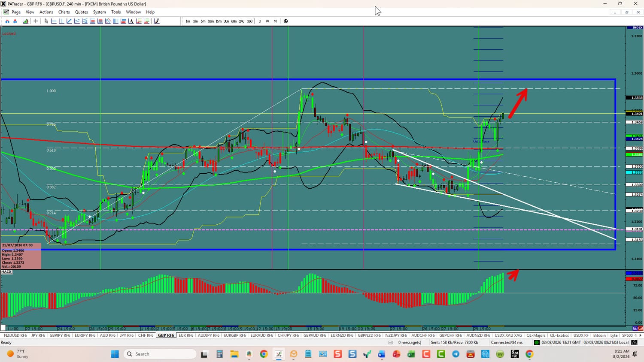This screenshot has width=644, height=362.
Task: Open the chart icon left of the crosshair
Action: point(25,21)
